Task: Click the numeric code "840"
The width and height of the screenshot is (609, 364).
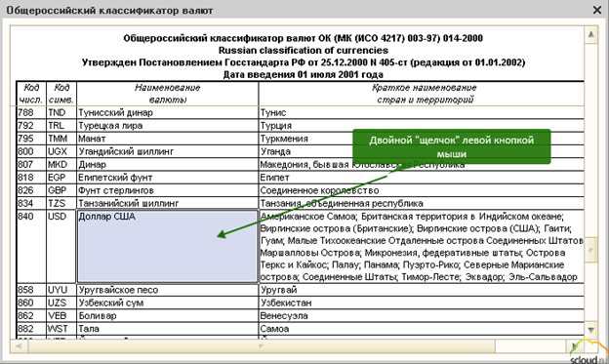Action: 25,217
